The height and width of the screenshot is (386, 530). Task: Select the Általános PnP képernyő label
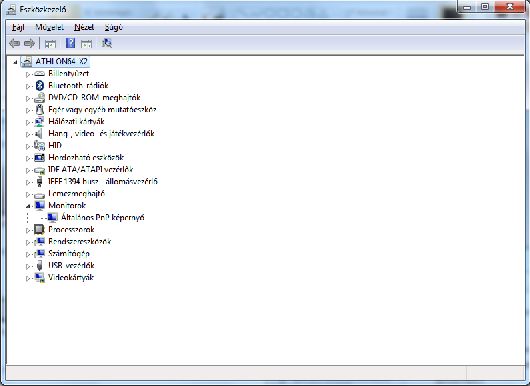103,217
